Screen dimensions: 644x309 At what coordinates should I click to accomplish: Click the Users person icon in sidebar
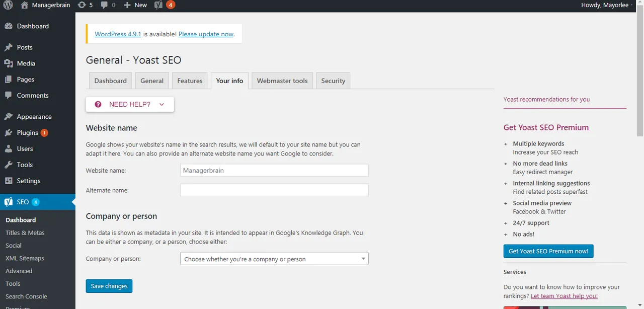[9, 149]
